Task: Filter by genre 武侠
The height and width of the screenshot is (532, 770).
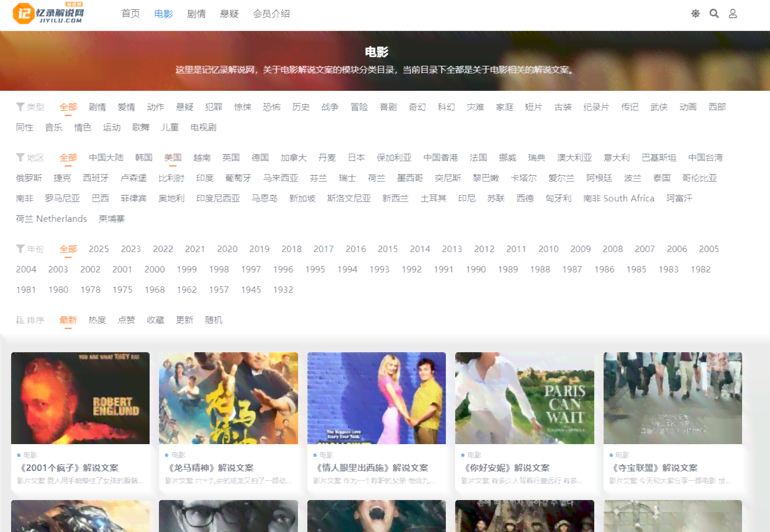Action: (x=659, y=107)
